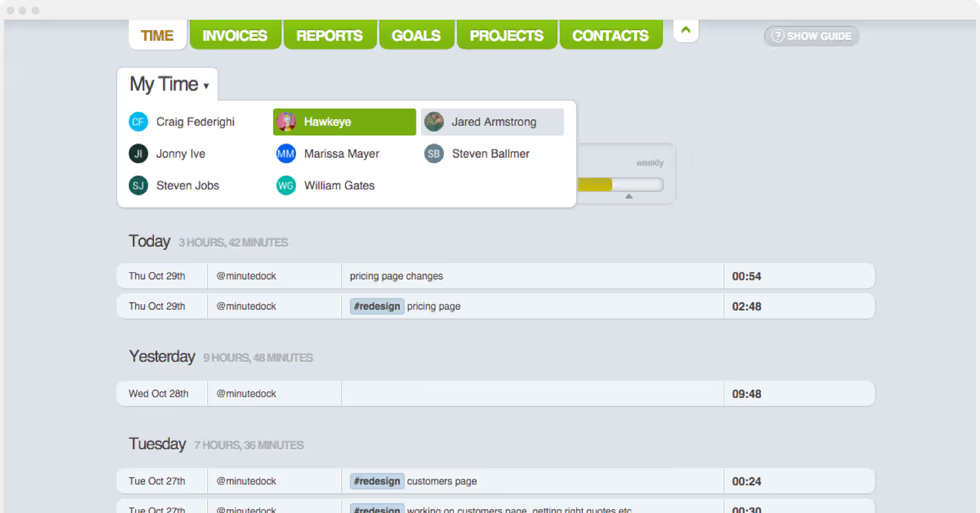Toggle the Hawkeye user filter off
This screenshot has width=980, height=513.
pos(344,122)
